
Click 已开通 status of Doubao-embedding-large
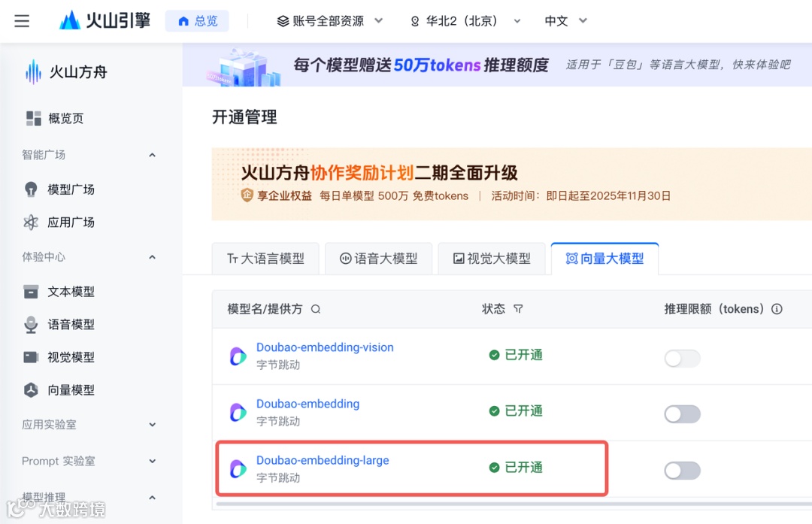[516, 468]
